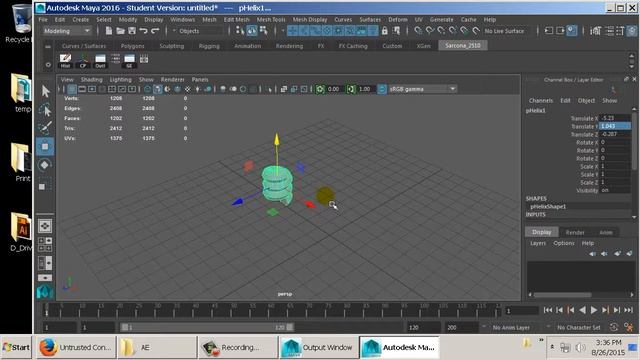Open the AE folder taskbar item
The image size is (640, 360).
pyautogui.click(x=157, y=347)
